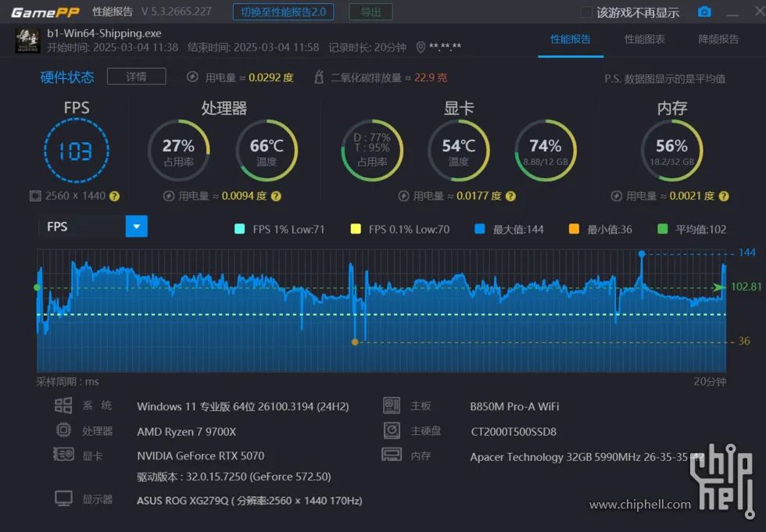Image resolution: width=766 pixels, height=532 pixels.
Task: Click the screenshot camera icon
Action: pyautogui.click(x=704, y=12)
